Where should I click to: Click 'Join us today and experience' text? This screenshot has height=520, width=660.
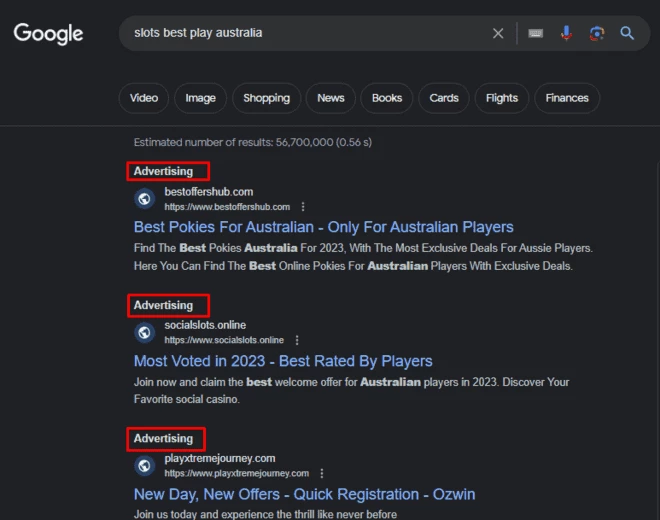tap(265, 514)
